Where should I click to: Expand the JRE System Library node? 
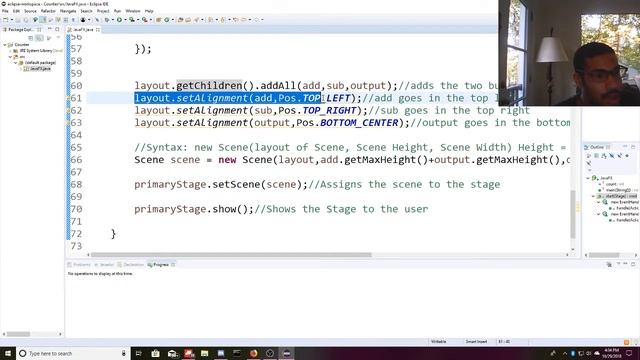tap(10, 51)
